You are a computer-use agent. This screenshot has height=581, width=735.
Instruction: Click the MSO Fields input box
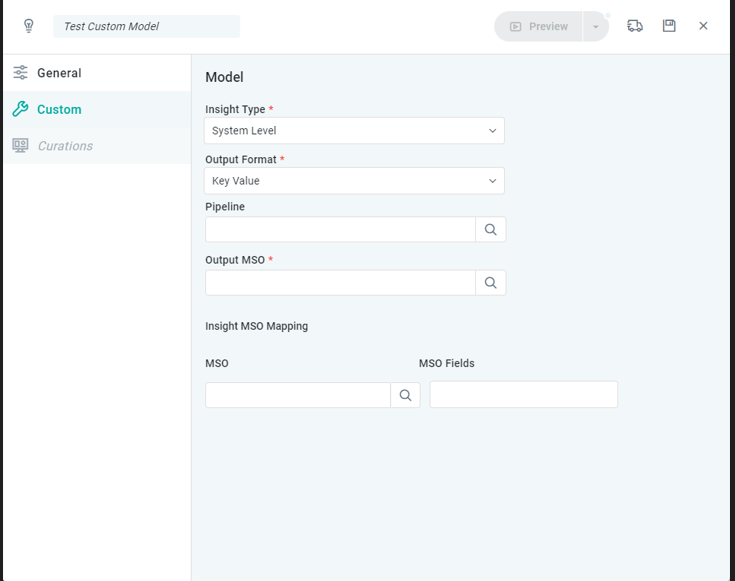(x=523, y=395)
